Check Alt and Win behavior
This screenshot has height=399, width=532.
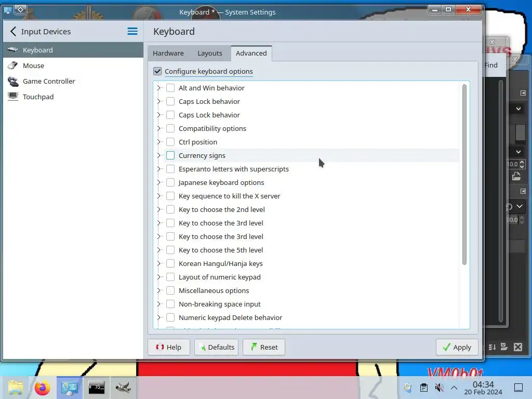170,88
